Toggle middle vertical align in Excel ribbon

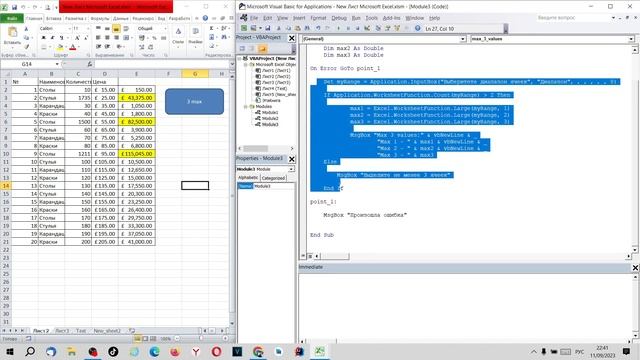[x=107, y=29]
